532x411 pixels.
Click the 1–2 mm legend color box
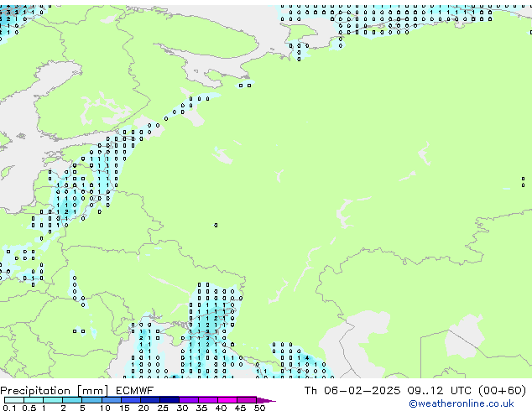pyautogui.click(x=53, y=400)
